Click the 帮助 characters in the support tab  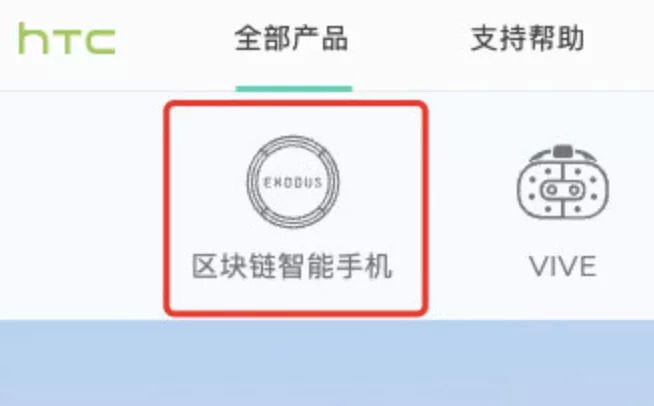pyautogui.click(x=556, y=38)
